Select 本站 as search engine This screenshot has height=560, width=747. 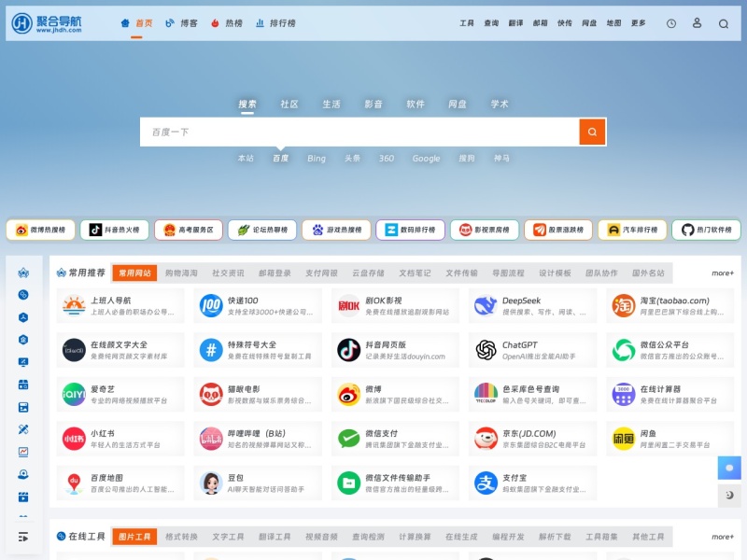pyautogui.click(x=246, y=158)
